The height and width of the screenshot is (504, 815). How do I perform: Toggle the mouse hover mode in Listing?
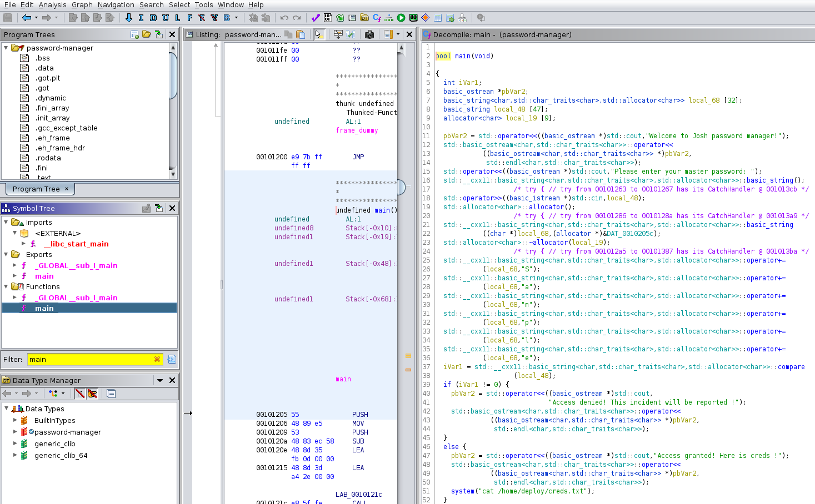coord(318,34)
